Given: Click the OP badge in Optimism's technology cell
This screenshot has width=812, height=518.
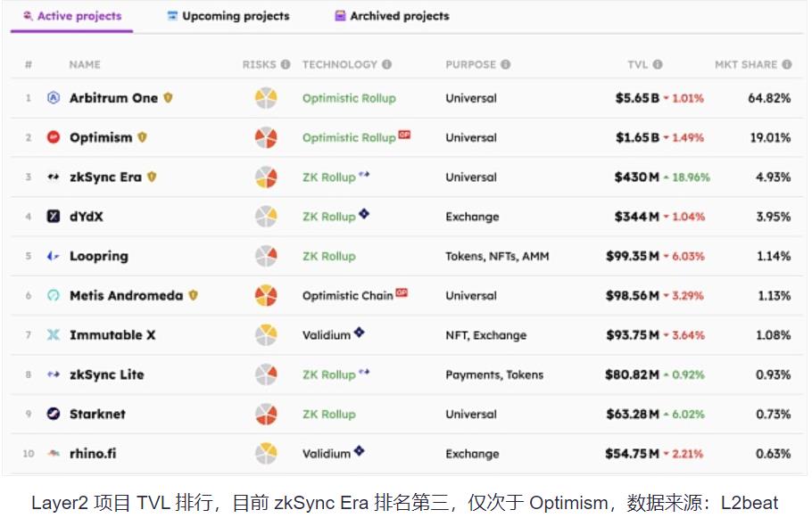Looking at the screenshot, I should point(404,135).
